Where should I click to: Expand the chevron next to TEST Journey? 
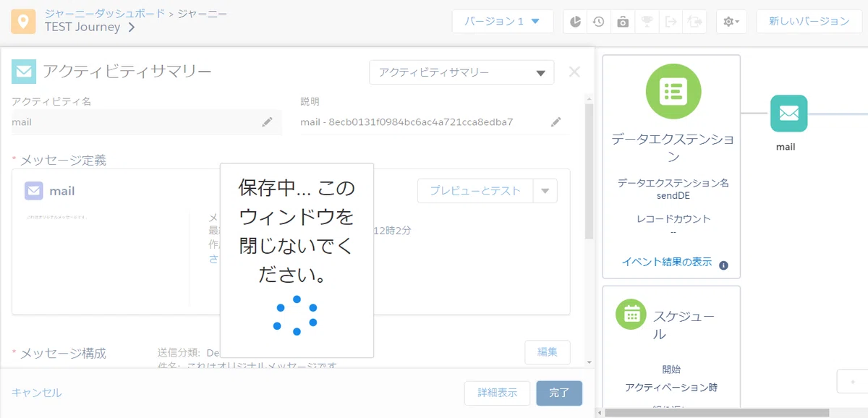[132, 27]
